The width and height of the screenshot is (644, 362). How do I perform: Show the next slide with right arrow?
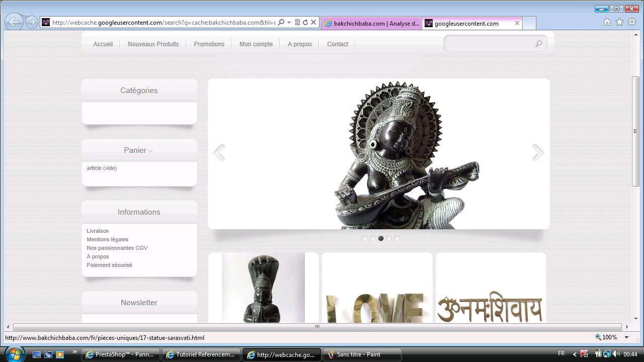coord(538,152)
